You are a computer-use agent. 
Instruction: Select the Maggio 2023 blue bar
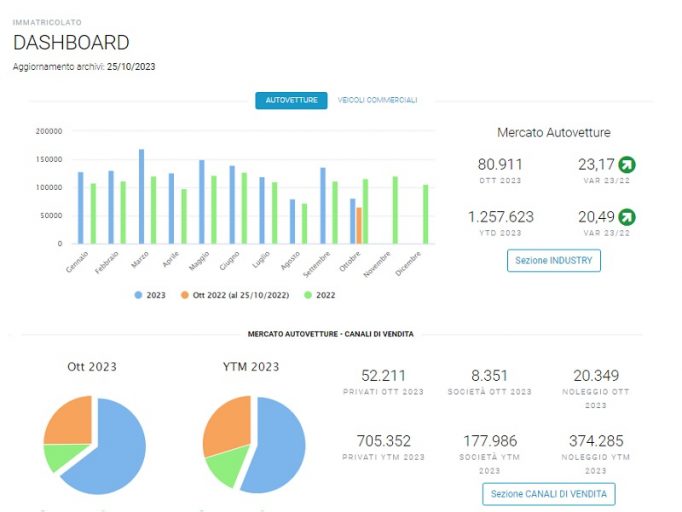coord(202,202)
